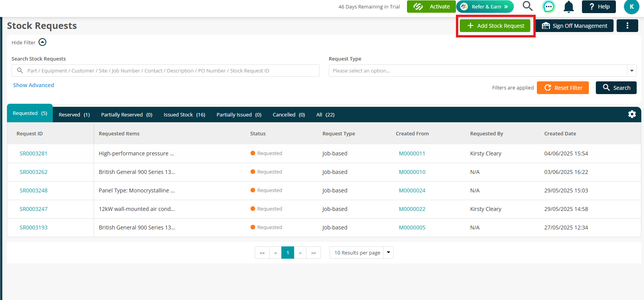This screenshot has width=644, height=300.
Task: Switch to Requested (5) tab
Action: (x=30, y=113)
